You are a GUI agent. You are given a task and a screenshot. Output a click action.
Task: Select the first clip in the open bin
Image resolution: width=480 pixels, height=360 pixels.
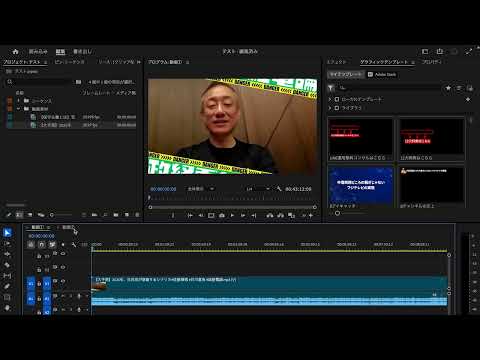click(x=71, y=117)
